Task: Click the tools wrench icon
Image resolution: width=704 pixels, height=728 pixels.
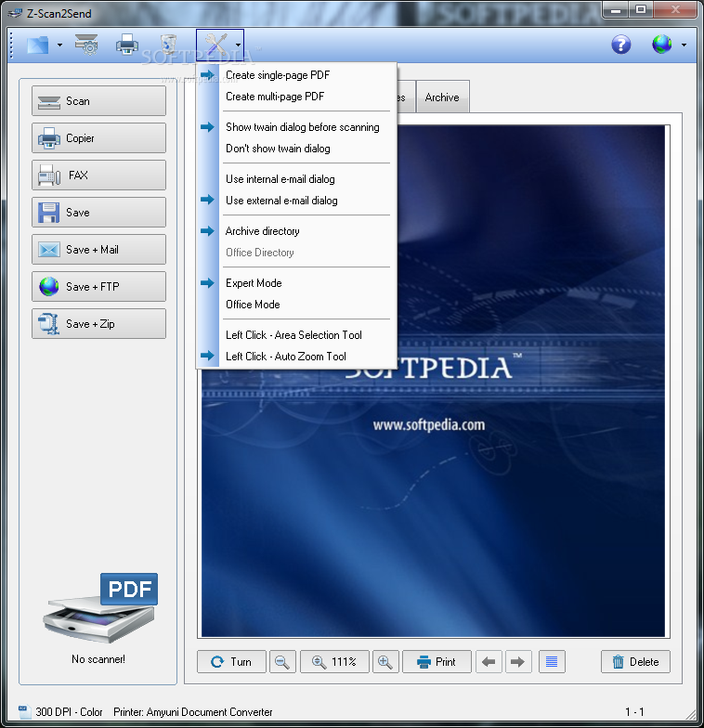Action: click(x=215, y=45)
